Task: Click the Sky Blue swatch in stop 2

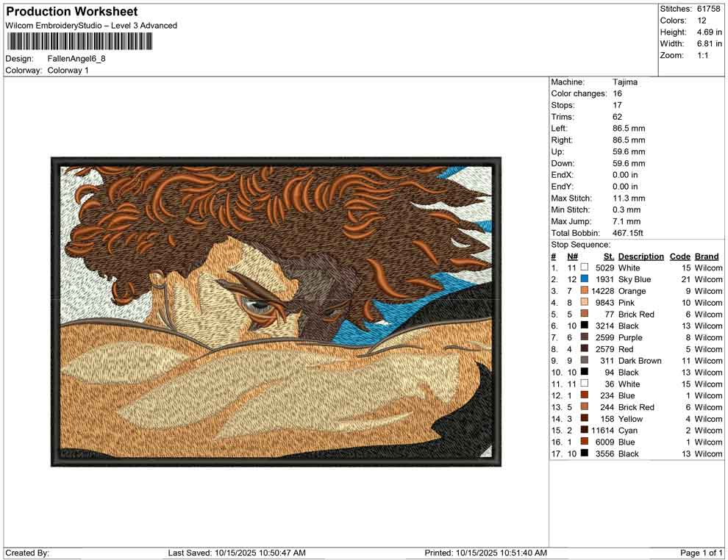Action: pos(585,279)
